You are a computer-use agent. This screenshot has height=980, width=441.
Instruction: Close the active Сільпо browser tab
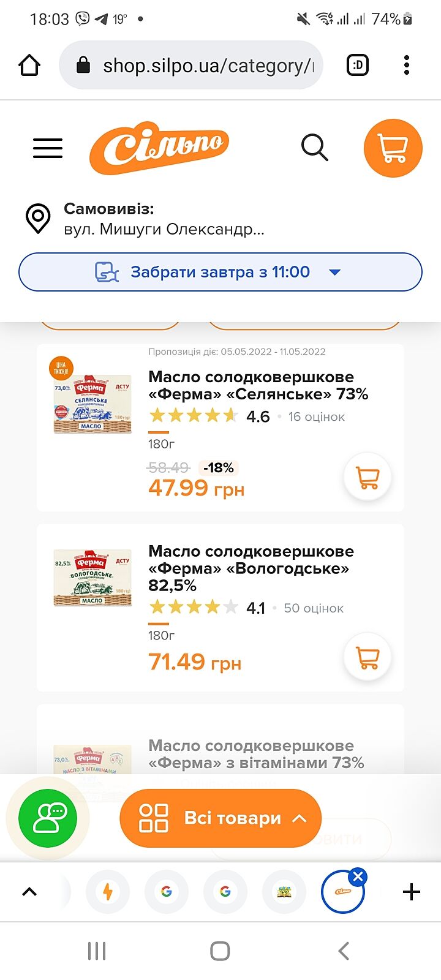click(358, 876)
